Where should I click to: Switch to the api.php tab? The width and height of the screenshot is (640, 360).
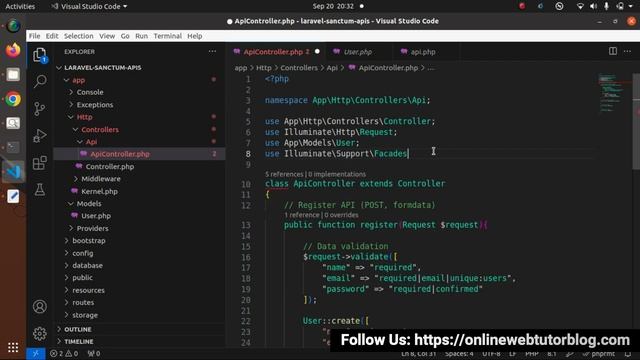click(423, 52)
